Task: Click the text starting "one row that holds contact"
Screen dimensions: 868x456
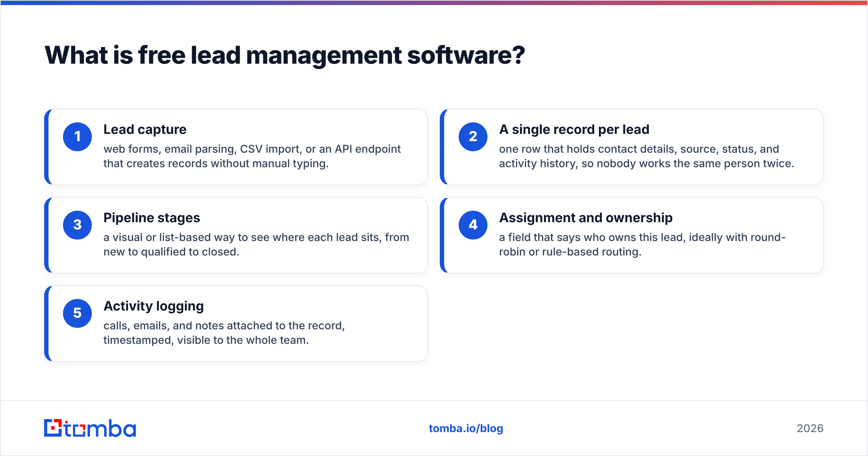Action: pos(647,156)
